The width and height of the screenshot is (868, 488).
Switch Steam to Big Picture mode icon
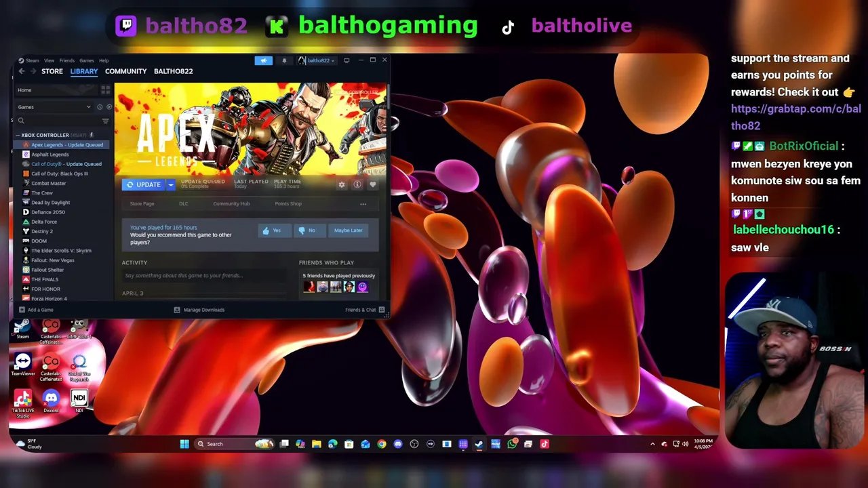[x=347, y=60]
